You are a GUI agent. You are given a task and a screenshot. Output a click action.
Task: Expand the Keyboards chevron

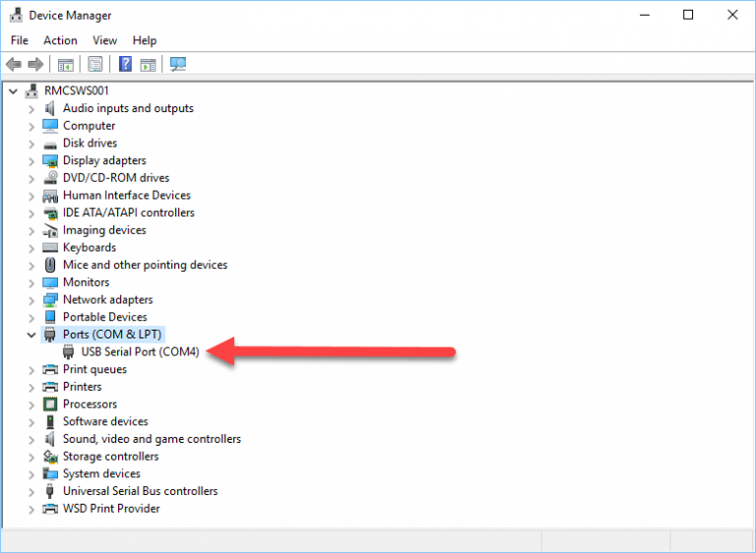tap(31, 248)
